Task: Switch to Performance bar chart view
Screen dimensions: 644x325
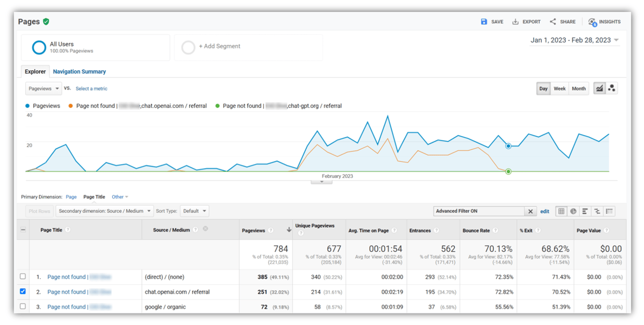Action: coord(585,211)
